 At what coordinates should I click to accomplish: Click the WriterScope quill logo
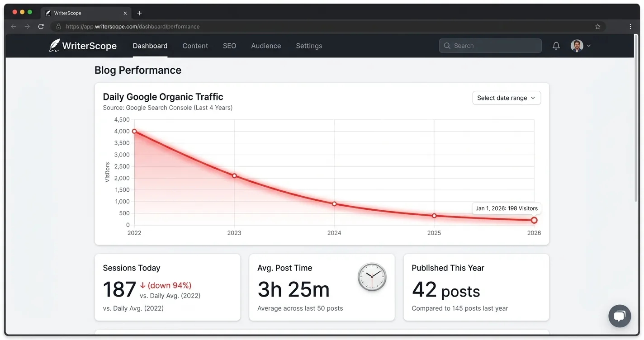[x=54, y=45]
